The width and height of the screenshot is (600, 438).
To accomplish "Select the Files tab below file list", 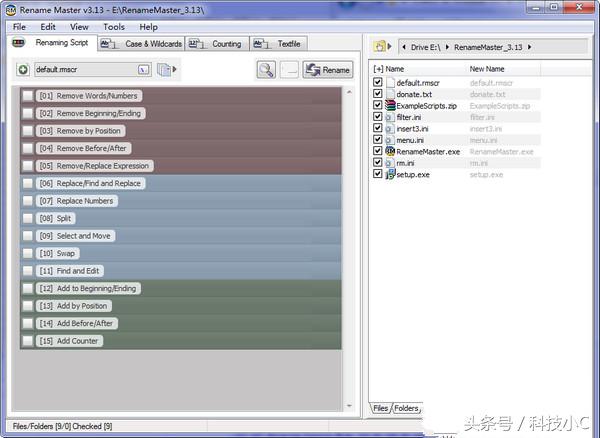I will click(x=380, y=408).
